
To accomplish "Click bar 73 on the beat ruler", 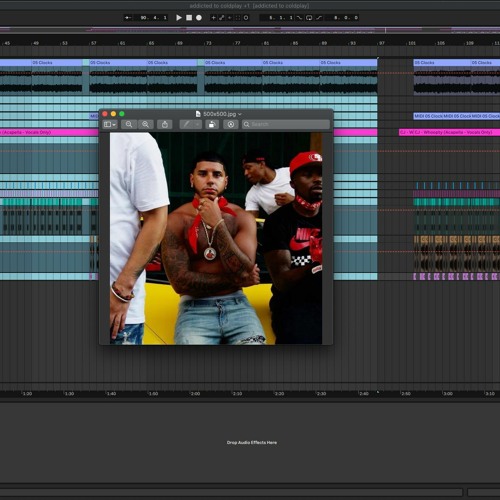I will pyautogui.click(x=208, y=43).
